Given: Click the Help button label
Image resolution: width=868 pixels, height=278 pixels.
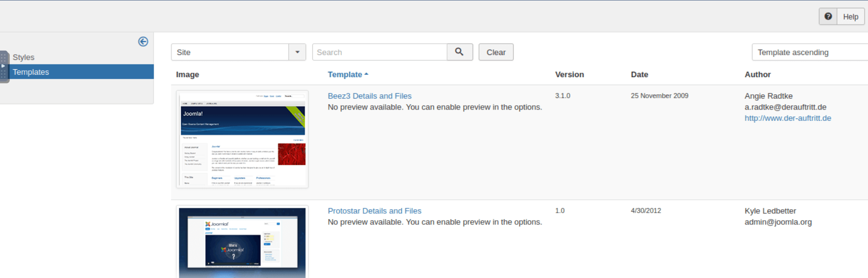Looking at the screenshot, I should tap(850, 17).
